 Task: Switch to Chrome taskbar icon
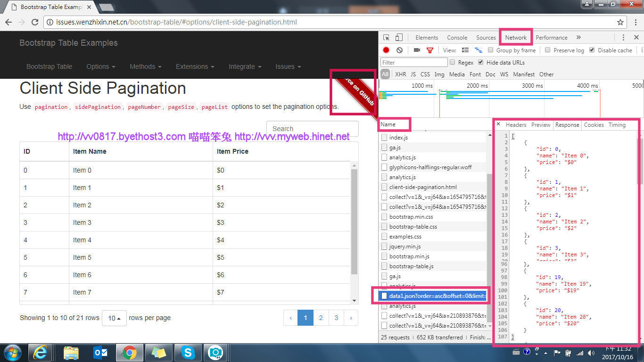(130, 353)
